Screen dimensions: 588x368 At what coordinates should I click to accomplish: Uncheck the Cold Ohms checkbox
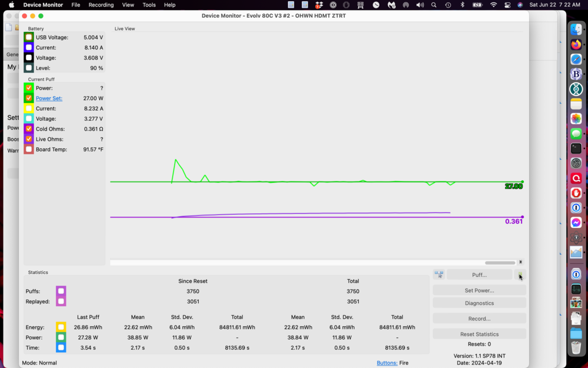tap(29, 129)
